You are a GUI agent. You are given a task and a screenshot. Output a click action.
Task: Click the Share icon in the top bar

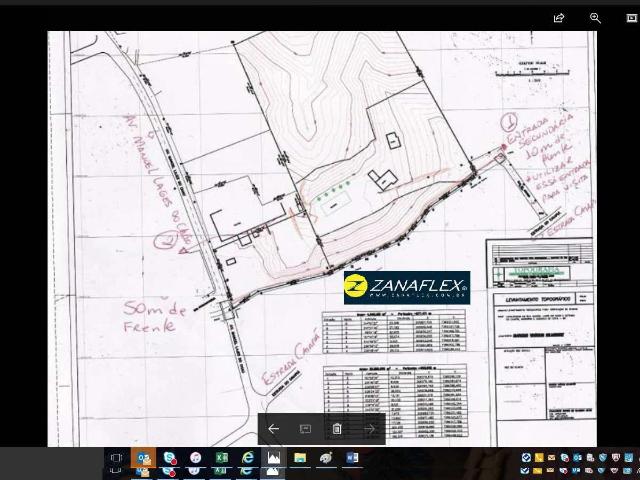(x=558, y=18)
